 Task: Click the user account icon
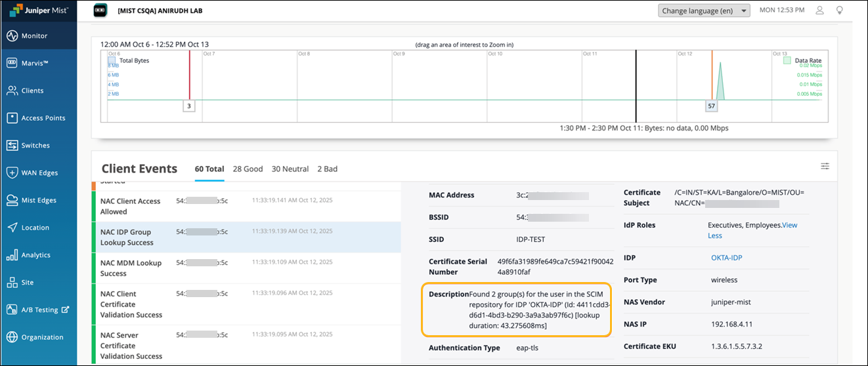[819, 10]
